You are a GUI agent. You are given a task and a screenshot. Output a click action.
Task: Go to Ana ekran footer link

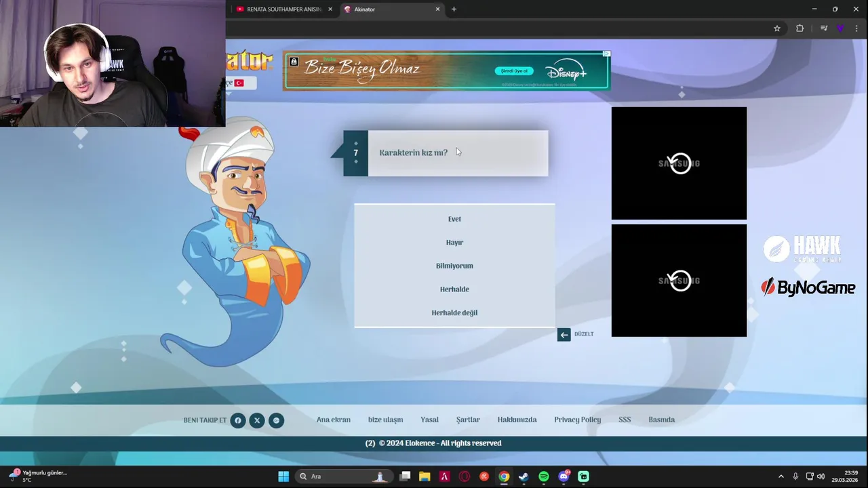pos(334,420)
